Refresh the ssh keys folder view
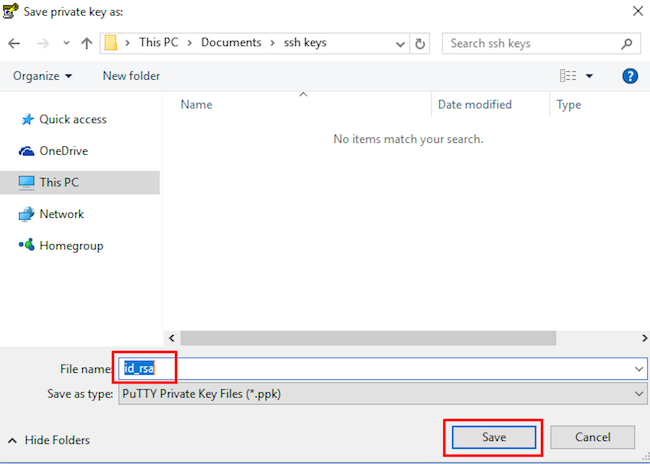650x464 pixels. (420, 44)
